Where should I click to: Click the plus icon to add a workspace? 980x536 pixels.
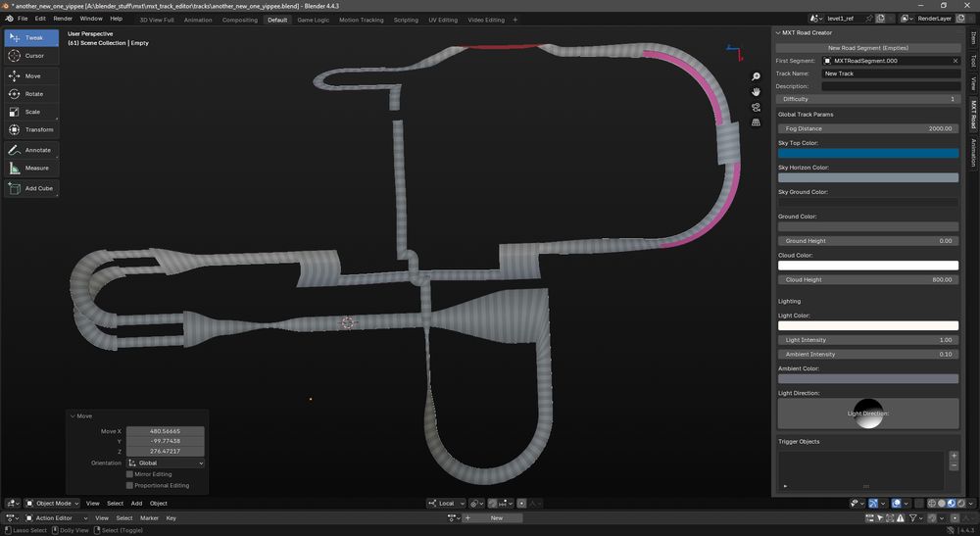(x=515, y=20)
